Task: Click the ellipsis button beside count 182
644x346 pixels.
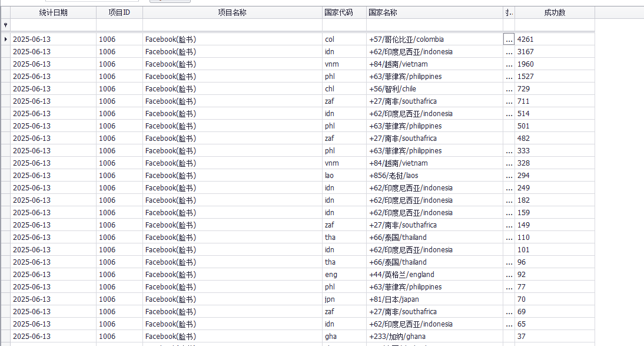Action: coord(509,200)
